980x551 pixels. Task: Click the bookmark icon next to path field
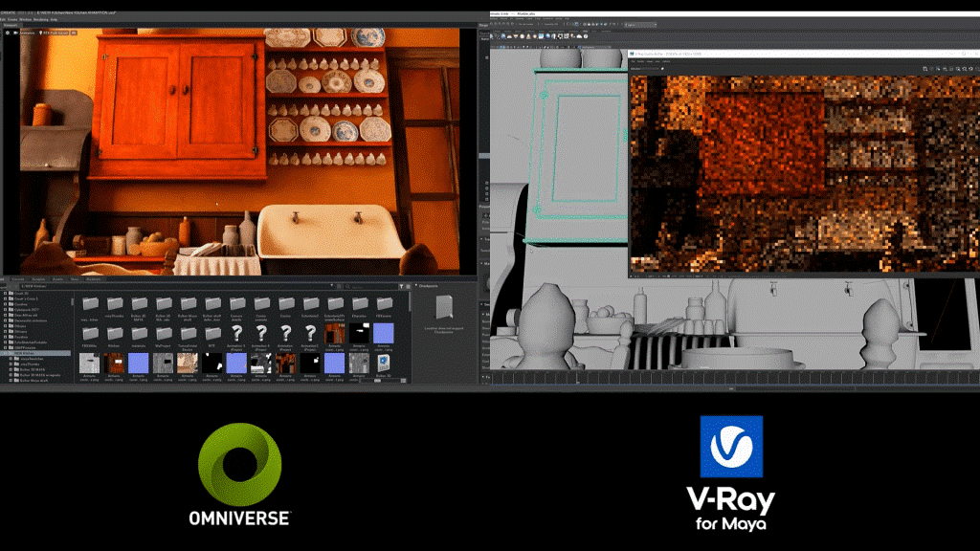[339, 286]
